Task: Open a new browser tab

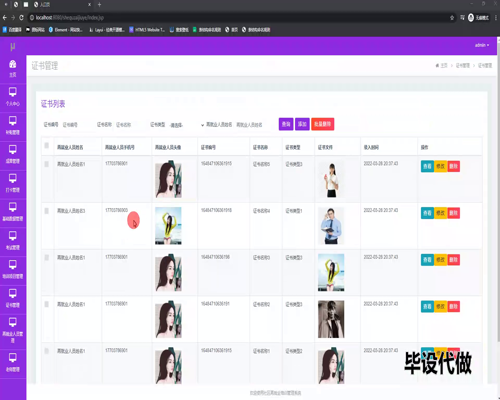Action: tap(99, 5)
